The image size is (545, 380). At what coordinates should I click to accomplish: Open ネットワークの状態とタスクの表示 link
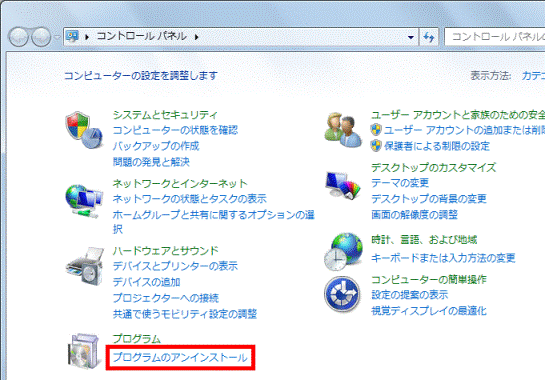coord(189,199)
